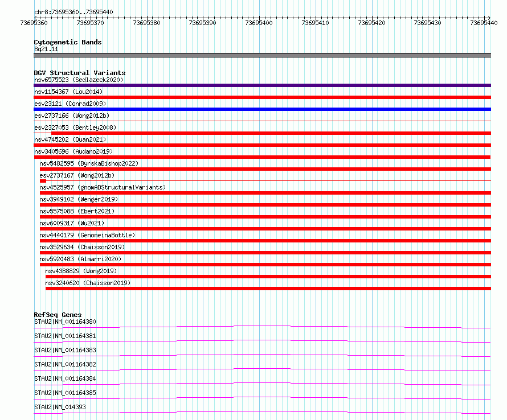Click ruler coordinate 73695440

pos(484,23)
